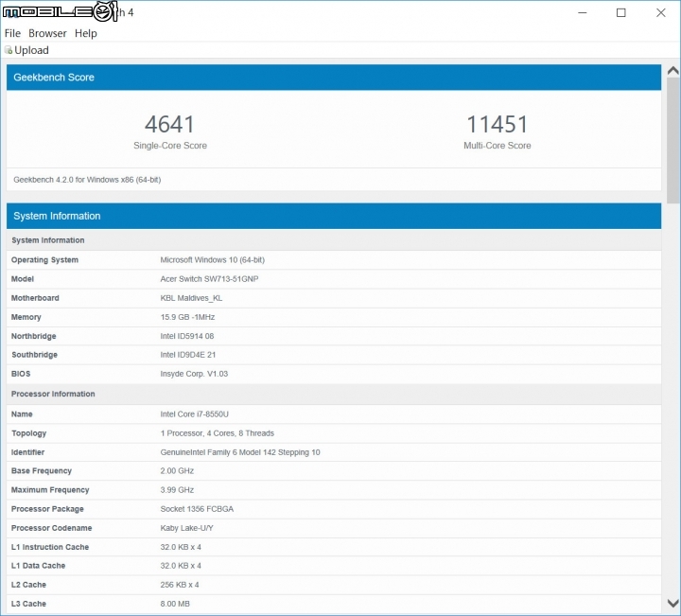Click the Processor Package row label
This screenshot has width=681, height=616.
click(47, 509)
